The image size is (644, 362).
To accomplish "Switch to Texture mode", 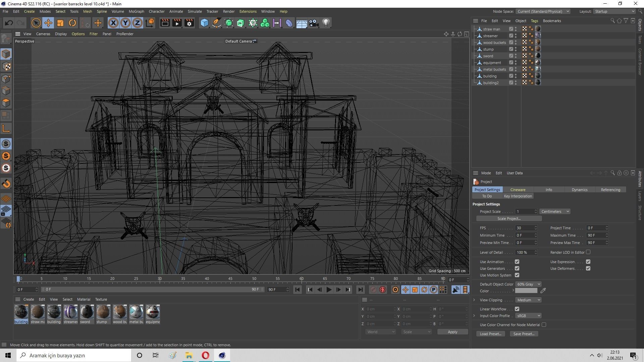I will (x=6, y=66).
